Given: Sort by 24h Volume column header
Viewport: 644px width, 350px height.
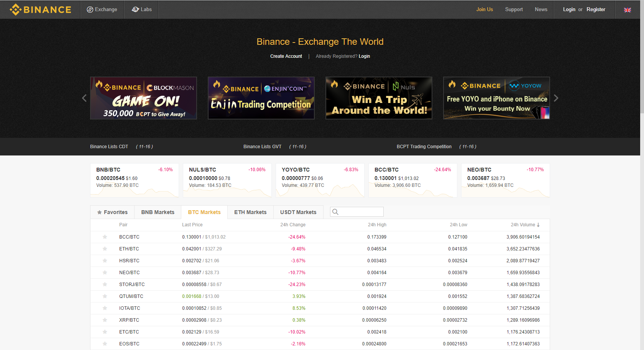Looking at the screenshot, I should tap(525, 225).
